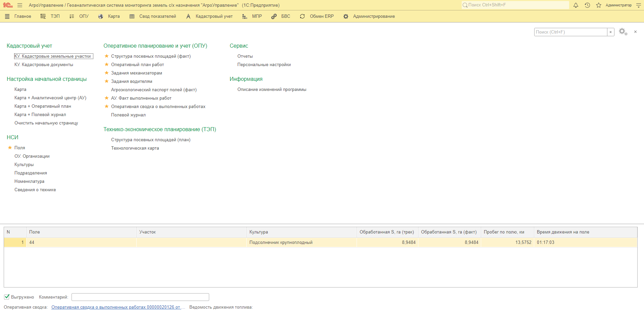The image size is (644, 313).
Task: Open service menu icon next to Администратор
Action: (639, 5)
